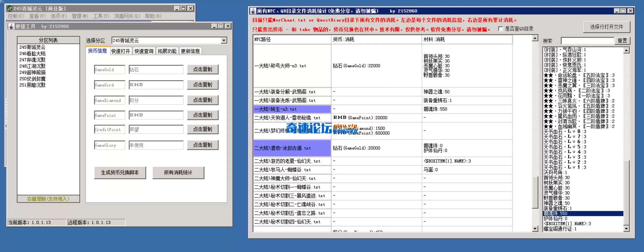Open the 工具(T) menu

(101, 16)
